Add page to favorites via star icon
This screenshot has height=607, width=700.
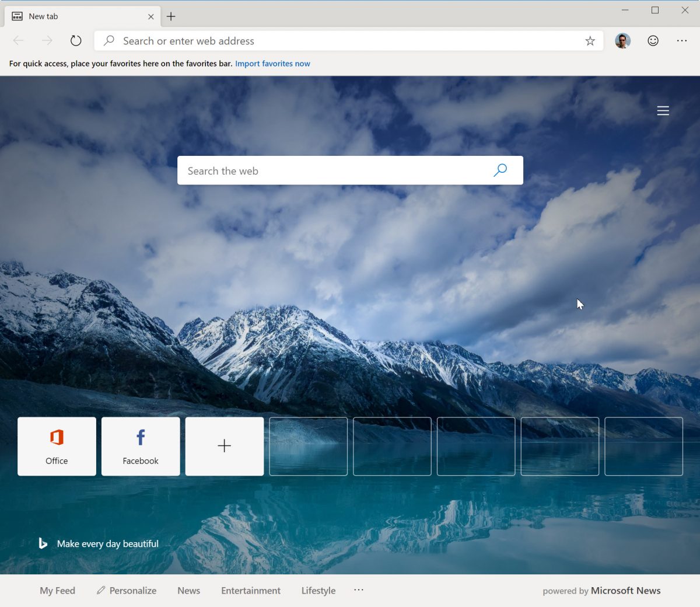coord(590,41)
